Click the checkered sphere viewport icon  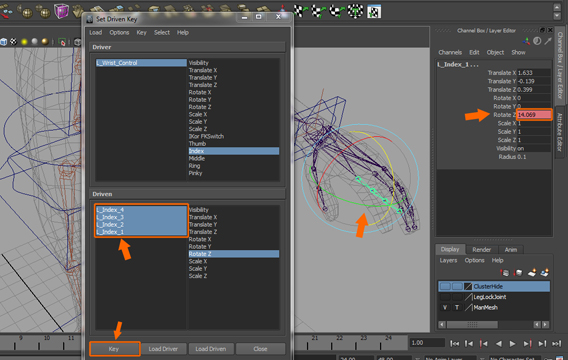[x=13, y=42]
